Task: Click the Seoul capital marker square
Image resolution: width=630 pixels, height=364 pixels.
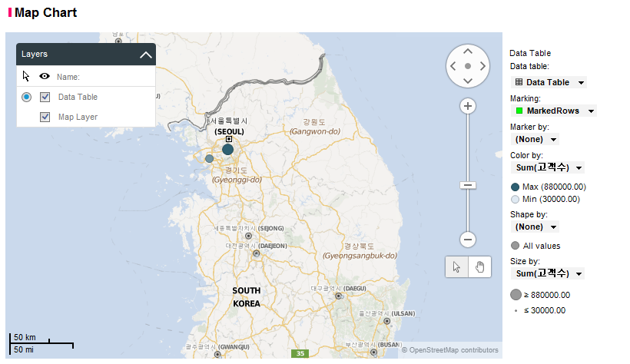Action: coord(229,139)
